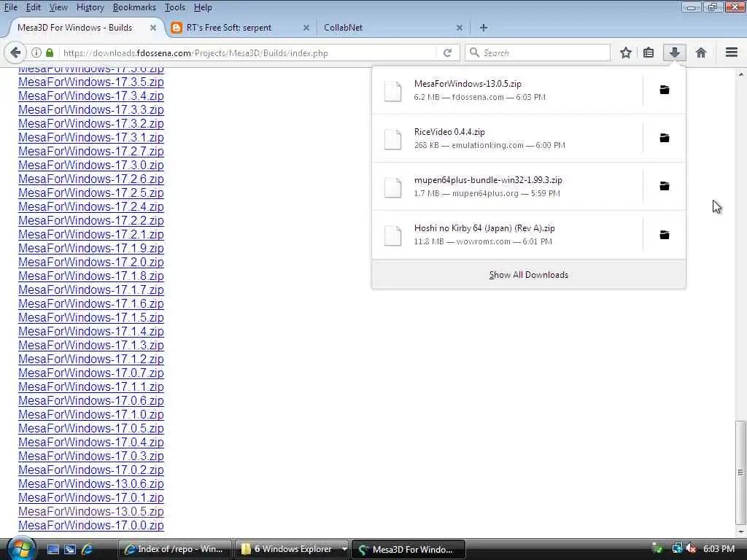Open containing folder for Hoshi no Kirby 64
The image size is (747, 560).
664,235
